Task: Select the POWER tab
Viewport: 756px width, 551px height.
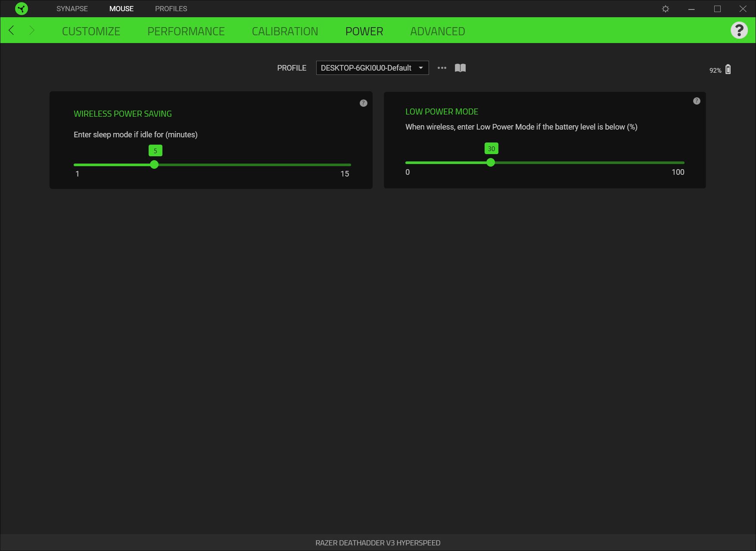Action: (x=364, y=31)
